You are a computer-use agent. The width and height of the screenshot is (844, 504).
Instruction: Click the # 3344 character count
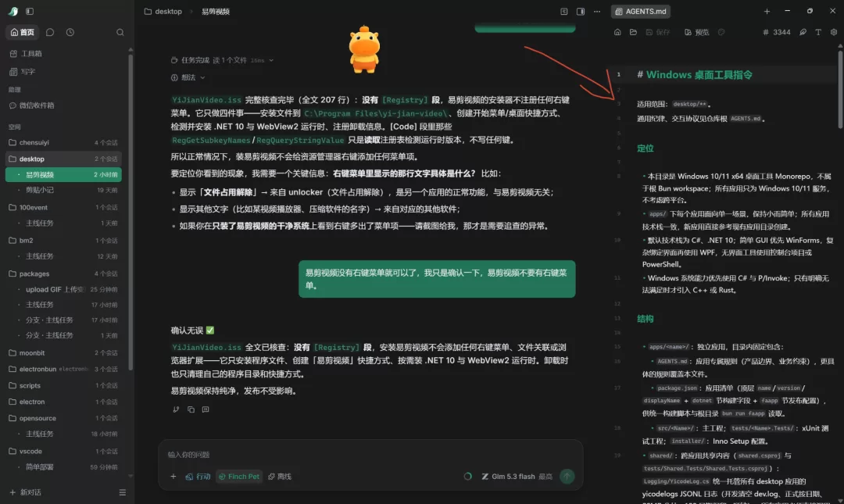(777, 32)
